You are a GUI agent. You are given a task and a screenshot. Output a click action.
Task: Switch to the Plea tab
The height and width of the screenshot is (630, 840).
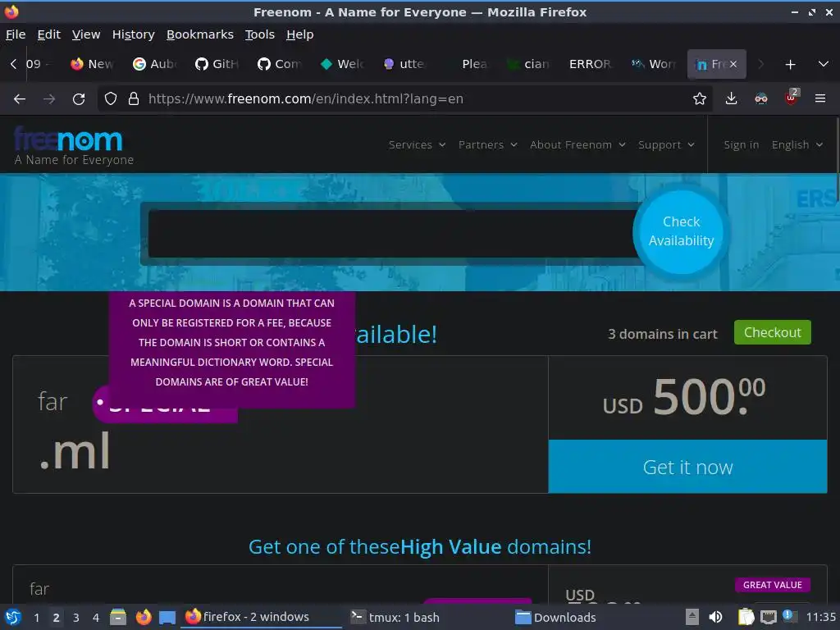467,64
